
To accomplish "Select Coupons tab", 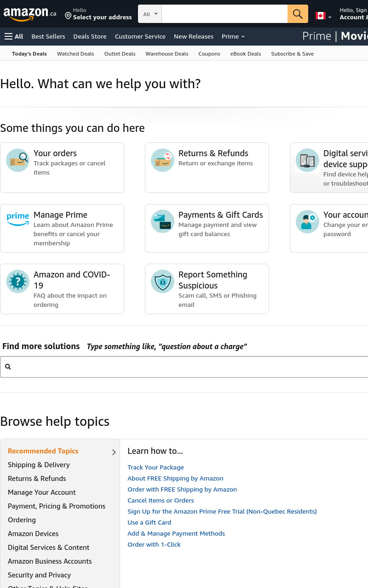I will (x=209, y=54).
